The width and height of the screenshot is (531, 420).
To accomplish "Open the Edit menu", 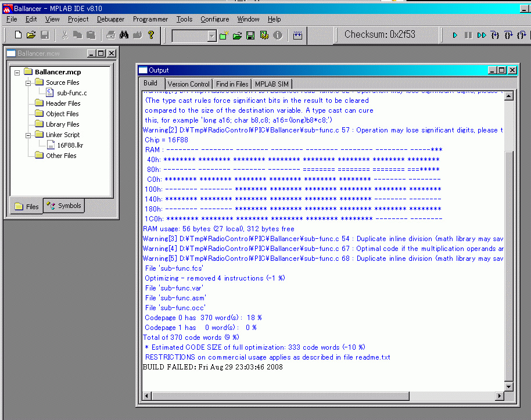I will click(x=31, y=19).
